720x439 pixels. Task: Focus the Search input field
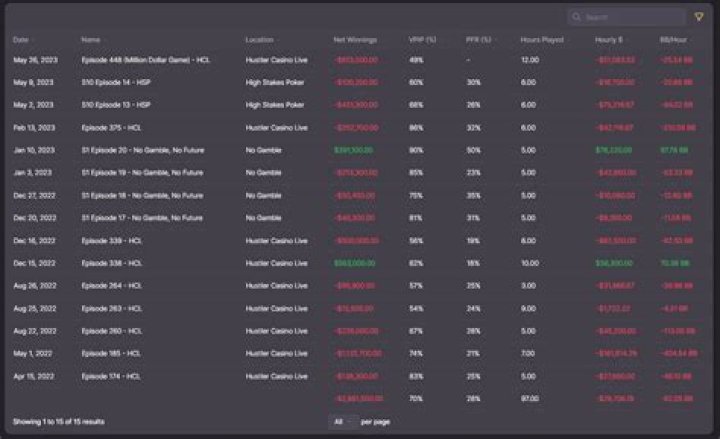pos(630,17)
